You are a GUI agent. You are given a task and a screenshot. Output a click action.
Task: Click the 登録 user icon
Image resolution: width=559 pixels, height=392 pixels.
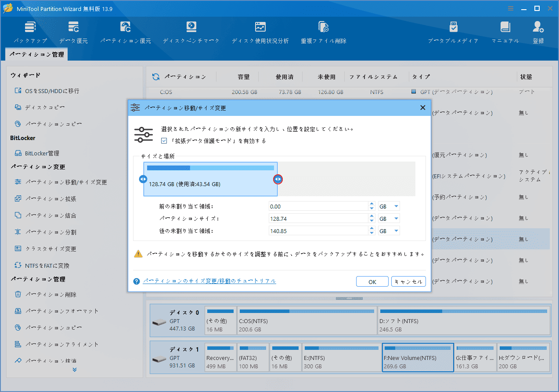coord(538,32)
